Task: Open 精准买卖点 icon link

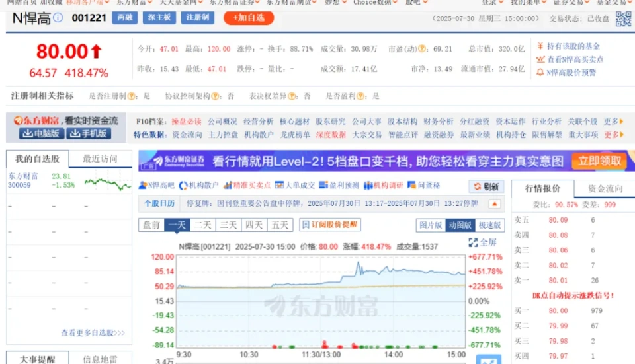Action: 247,185
